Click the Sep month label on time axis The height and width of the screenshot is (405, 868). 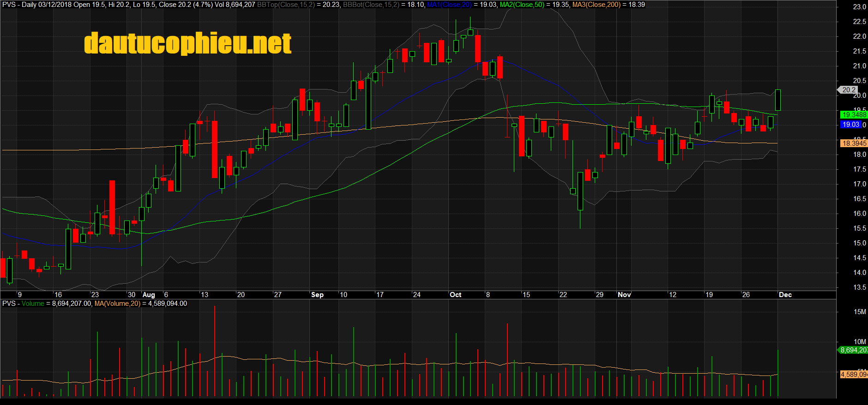pos(317,295)
